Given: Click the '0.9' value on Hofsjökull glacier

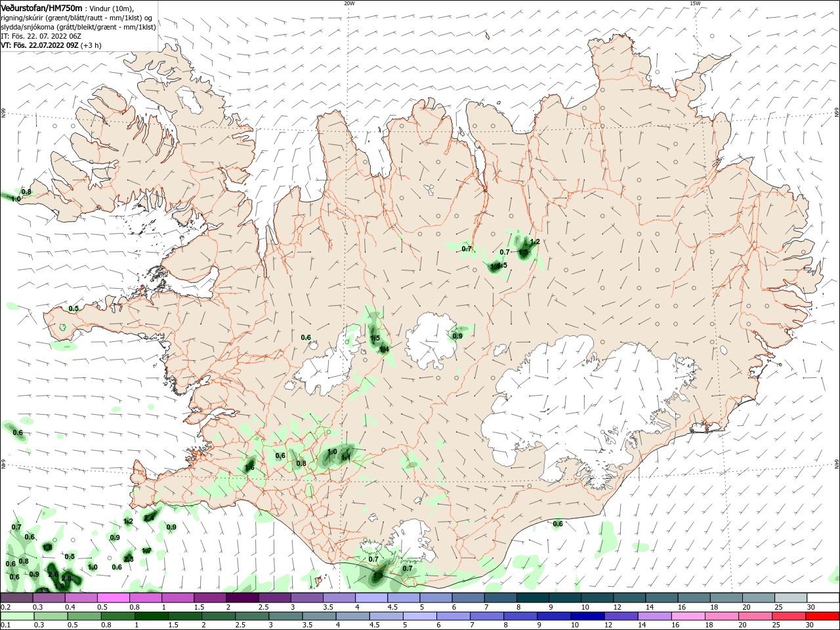Looking at the screenshot, I should click(457, 336).
